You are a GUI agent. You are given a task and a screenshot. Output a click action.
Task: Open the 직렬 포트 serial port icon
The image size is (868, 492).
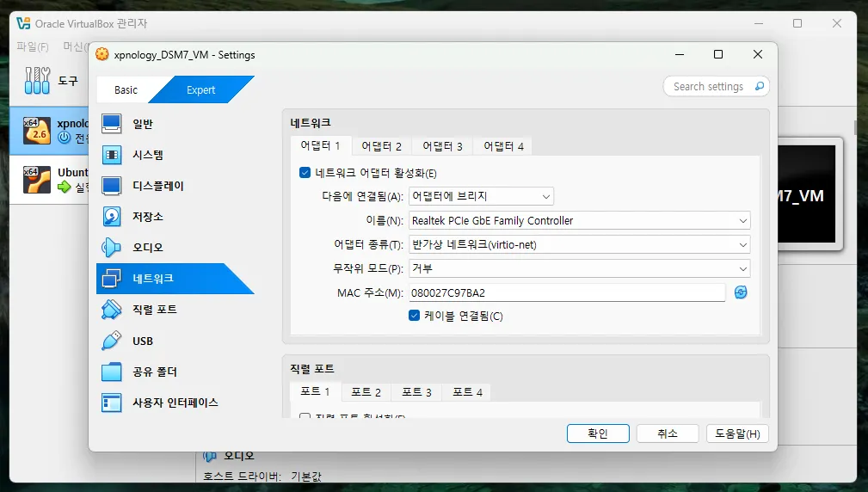tap(111, 310)
